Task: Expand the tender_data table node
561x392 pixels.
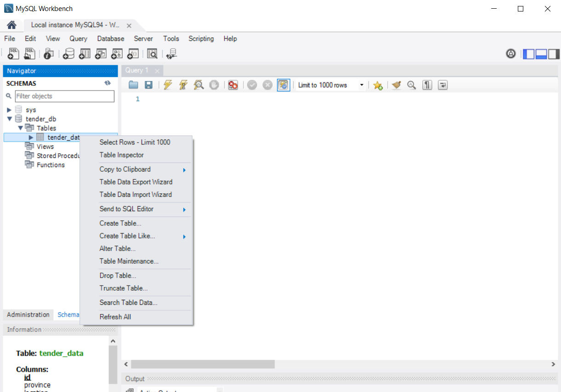Action: [x=31, y=137]
